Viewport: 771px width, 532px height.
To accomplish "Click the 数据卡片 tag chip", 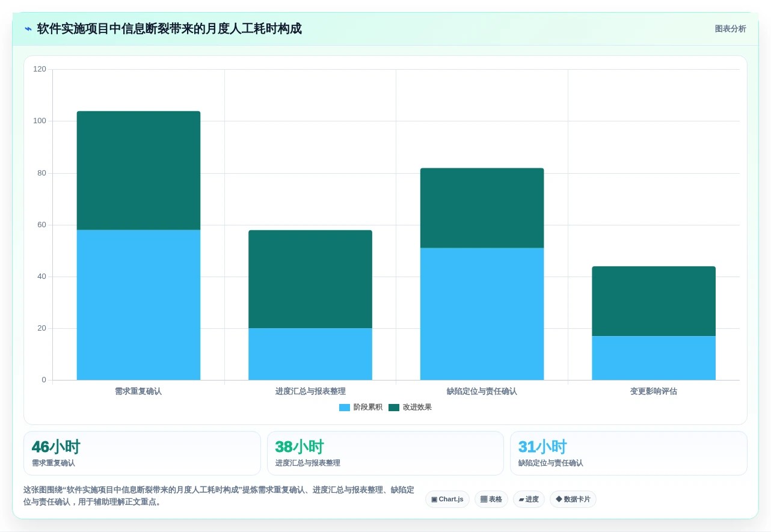I will point(573,499).
